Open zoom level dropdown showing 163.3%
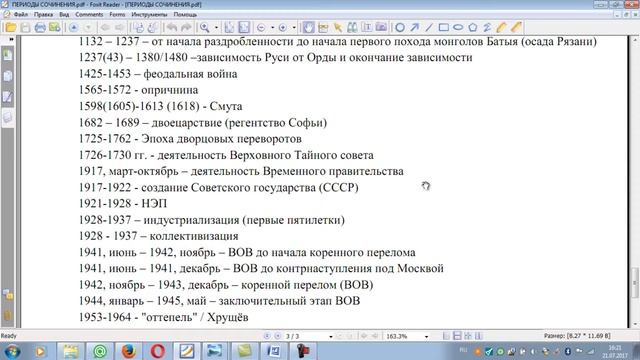This screenshot has width=640, height=360. (x=426, y=336)
